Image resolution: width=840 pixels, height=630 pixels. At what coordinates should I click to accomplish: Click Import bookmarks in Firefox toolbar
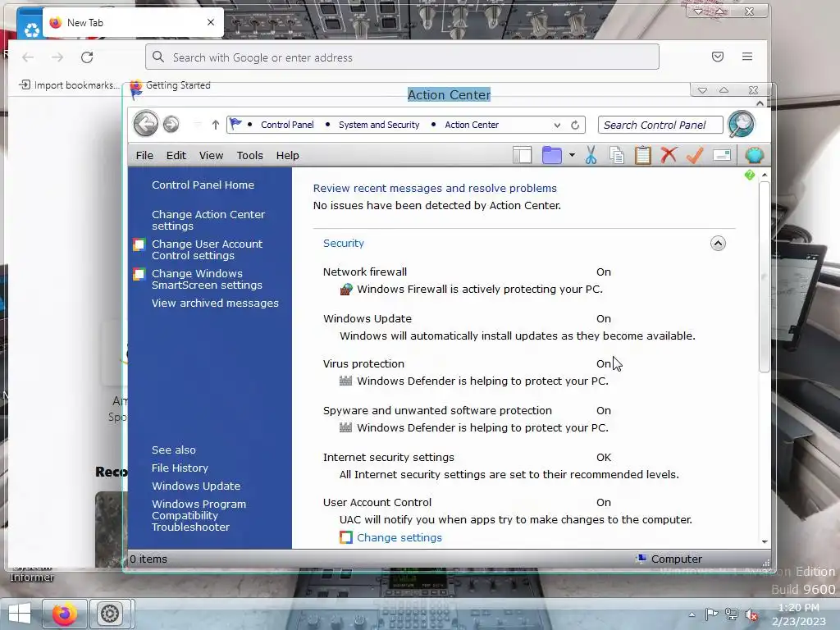pos(69,85)
